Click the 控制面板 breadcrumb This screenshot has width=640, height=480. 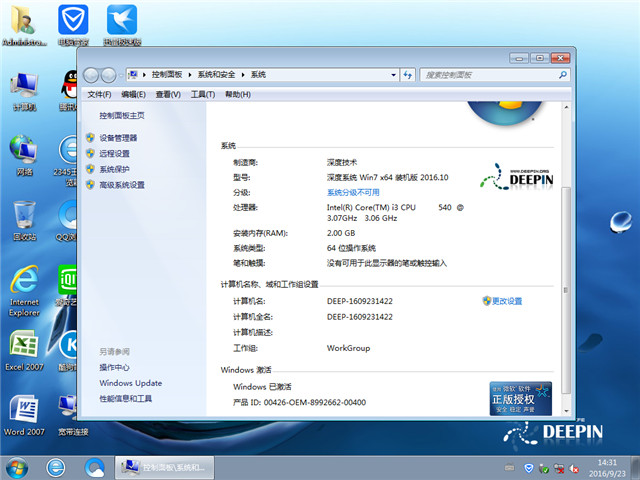coord(167,75)
